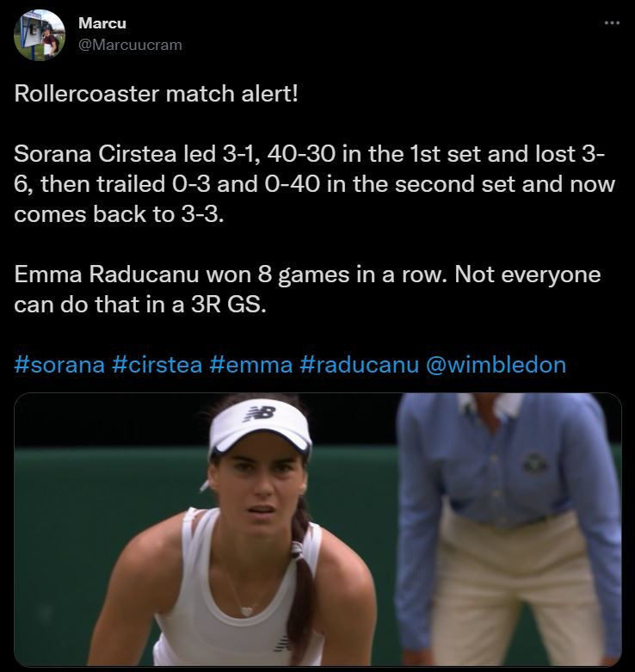Image resolution: width=635 pixels, height=672 pixels.
Task: Click Marcu's profile avatar picture
Action: click(x=40, y=35)
